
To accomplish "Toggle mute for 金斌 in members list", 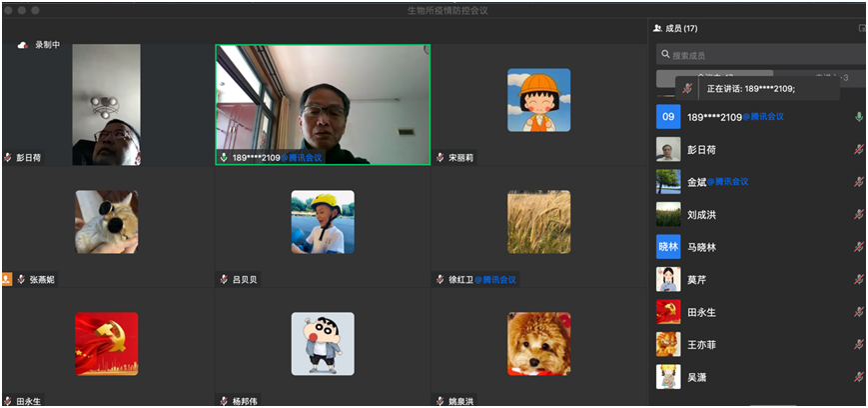I will 858,182.
